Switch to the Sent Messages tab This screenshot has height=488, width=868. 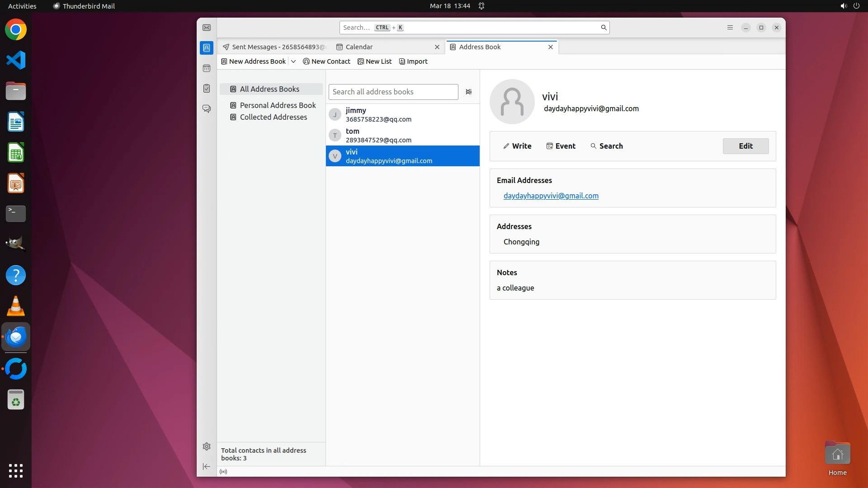click(x=274, y=47)
